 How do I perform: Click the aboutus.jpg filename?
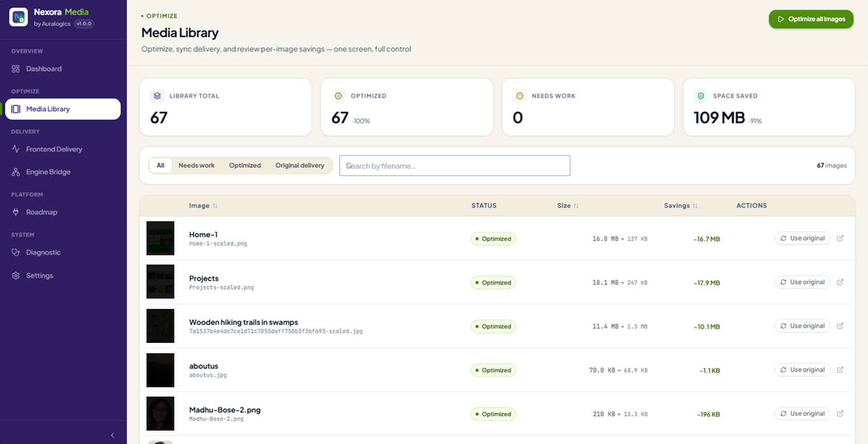coord(208,375)
